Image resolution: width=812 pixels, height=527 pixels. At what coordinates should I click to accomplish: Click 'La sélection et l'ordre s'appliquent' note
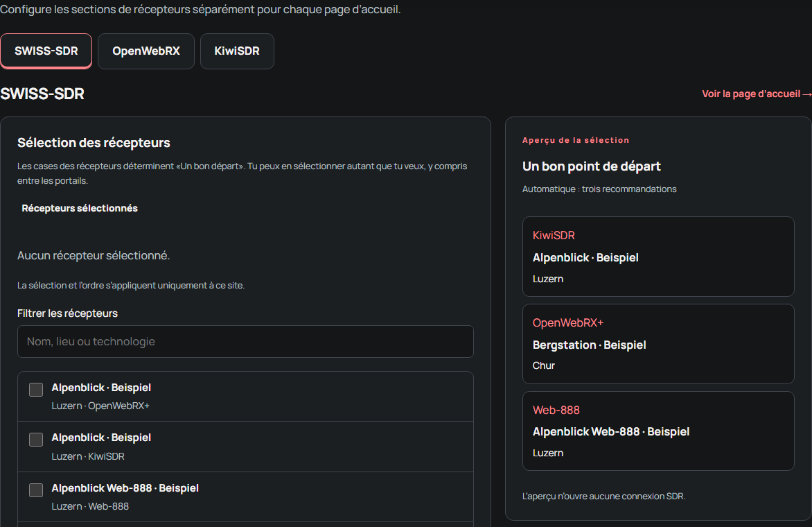[x=131, y=286]
